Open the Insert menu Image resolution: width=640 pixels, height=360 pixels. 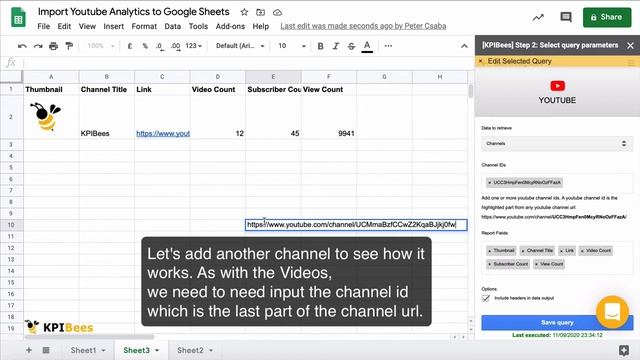tap(113, 26)
